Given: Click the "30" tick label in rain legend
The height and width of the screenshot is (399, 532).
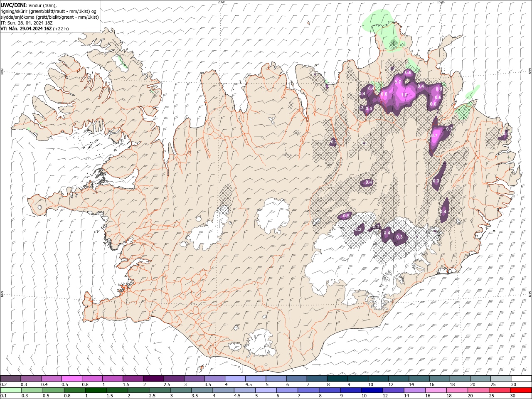Looking at the screenshot, I should (x=513, y=396).
